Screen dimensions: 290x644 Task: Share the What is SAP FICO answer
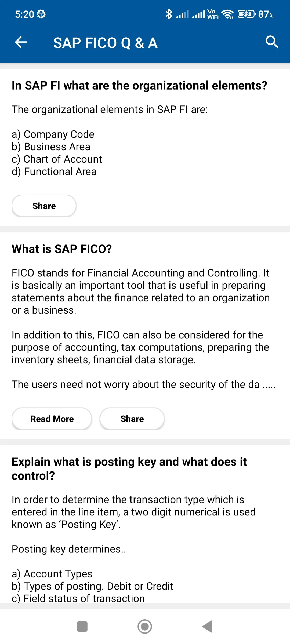coord(132,419)
